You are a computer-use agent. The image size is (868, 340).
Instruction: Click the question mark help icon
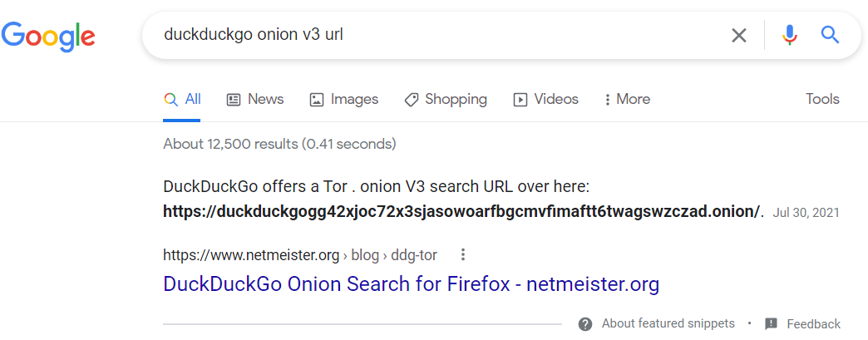[586, 323]
